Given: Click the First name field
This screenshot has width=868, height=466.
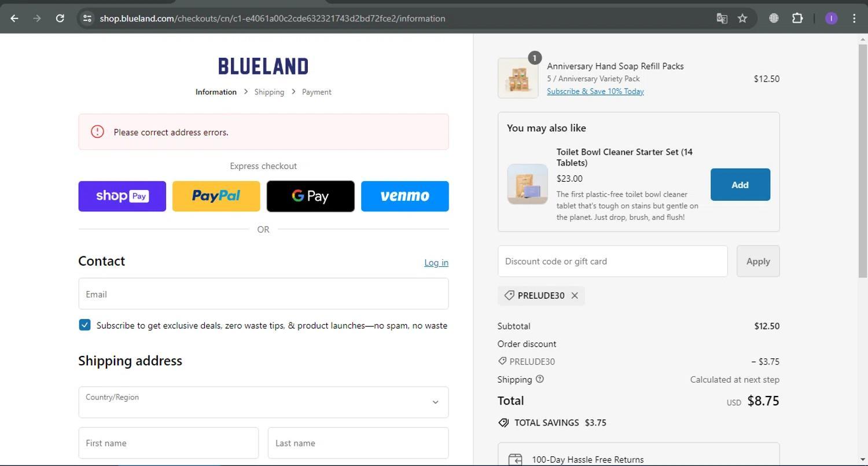Looking at the screenshot, I should [168, 443].
